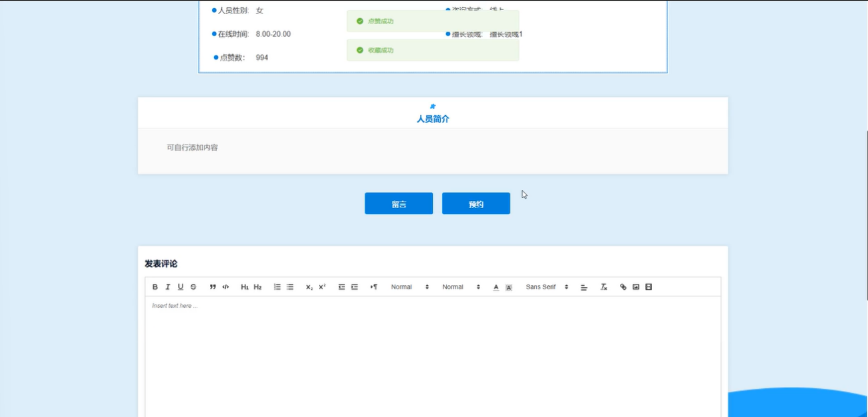Click the 预约 button
Image resolution: width=868 pixels, height=417 pixels.
476,203
